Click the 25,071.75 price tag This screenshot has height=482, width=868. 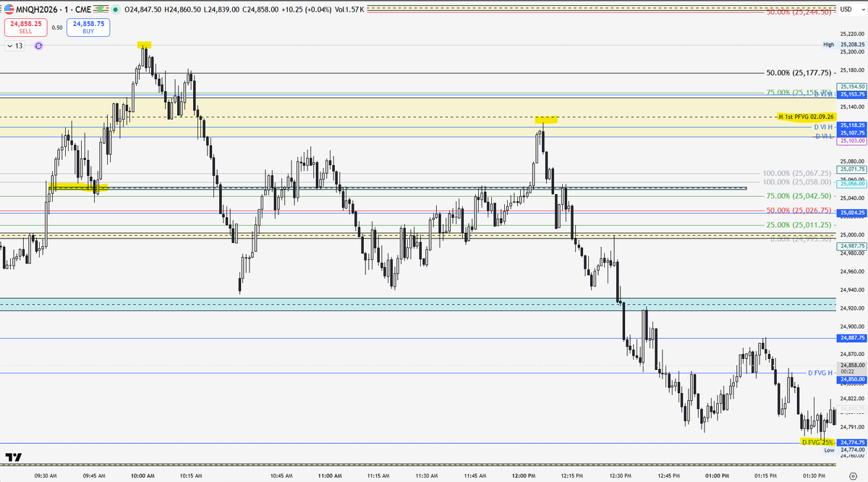tap(851, 168)
